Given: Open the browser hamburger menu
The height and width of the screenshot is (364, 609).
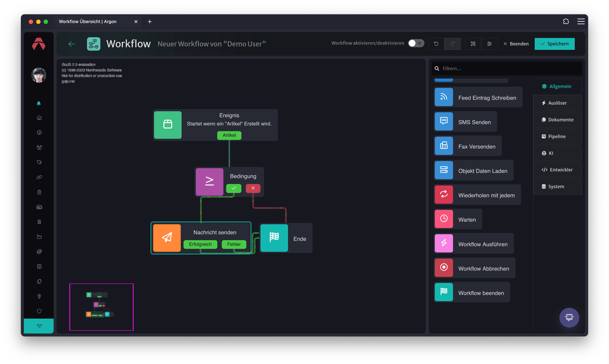Looking at the screenshot, I should 581,21.
